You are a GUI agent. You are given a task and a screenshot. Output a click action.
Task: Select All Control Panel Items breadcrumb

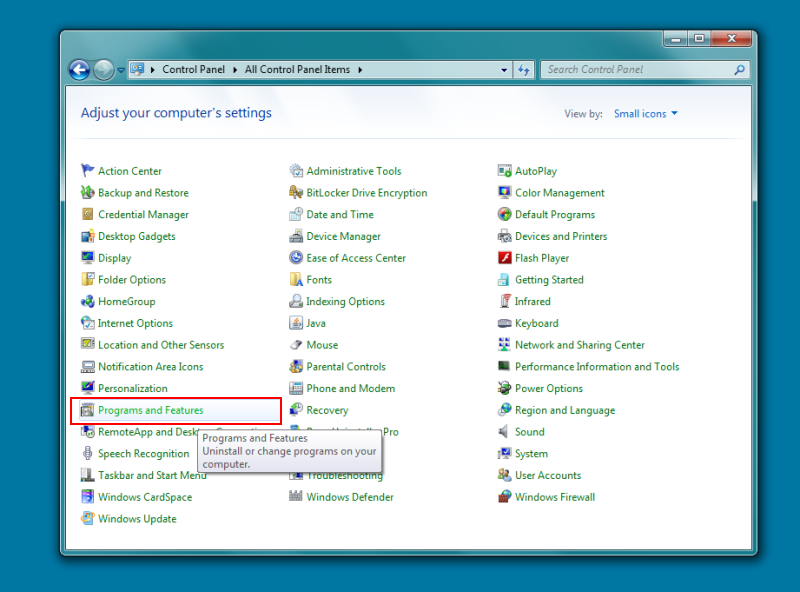point(297,69)
